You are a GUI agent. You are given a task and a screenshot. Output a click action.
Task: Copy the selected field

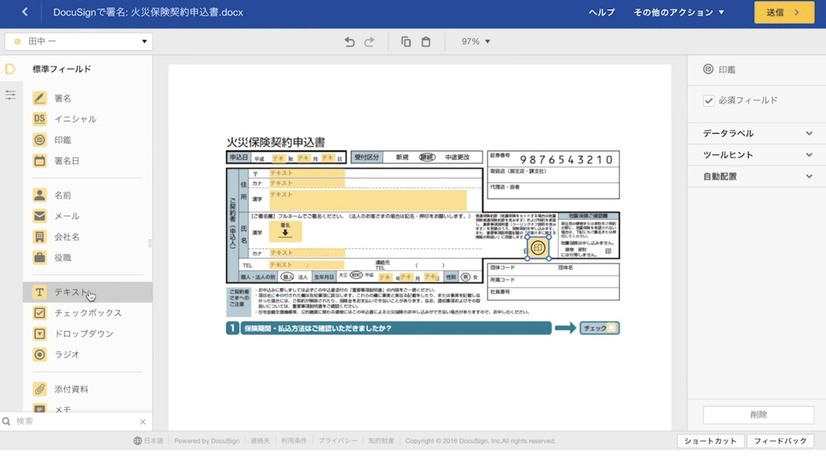(x=406, y=42)
